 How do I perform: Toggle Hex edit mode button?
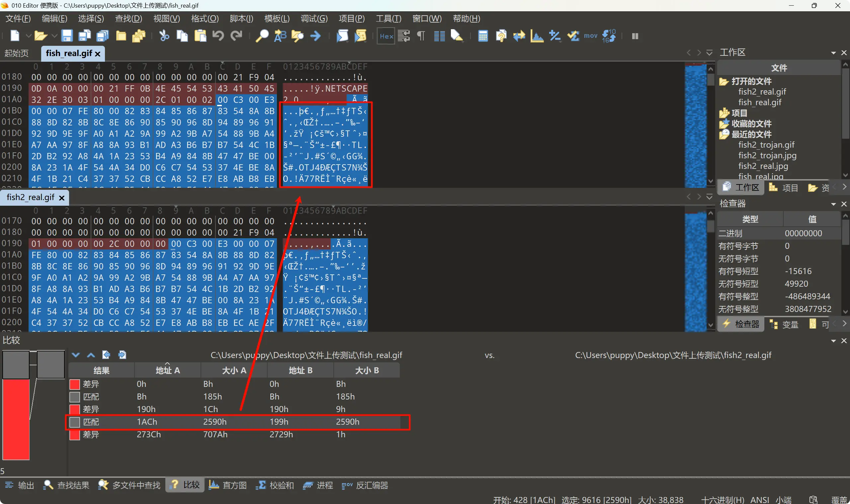click(x=386, y=36)
